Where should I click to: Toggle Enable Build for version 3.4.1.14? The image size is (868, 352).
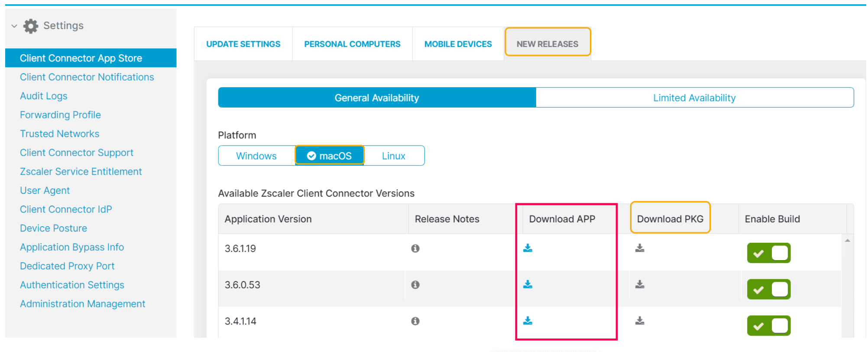[x=769, y=326]
